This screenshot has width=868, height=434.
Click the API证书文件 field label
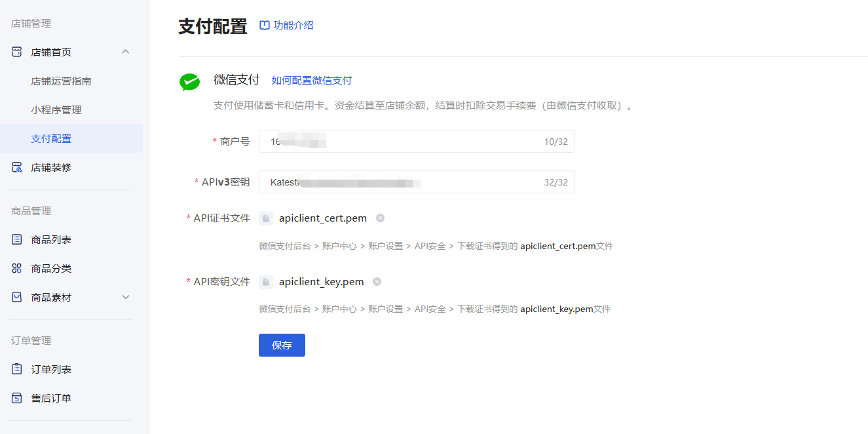point(222,218)
